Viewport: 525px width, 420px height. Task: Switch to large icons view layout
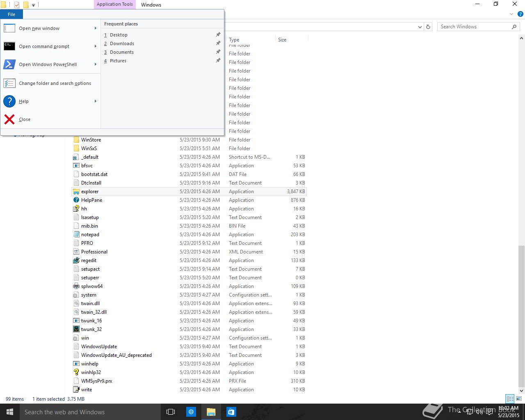click(x=518, y=399)
